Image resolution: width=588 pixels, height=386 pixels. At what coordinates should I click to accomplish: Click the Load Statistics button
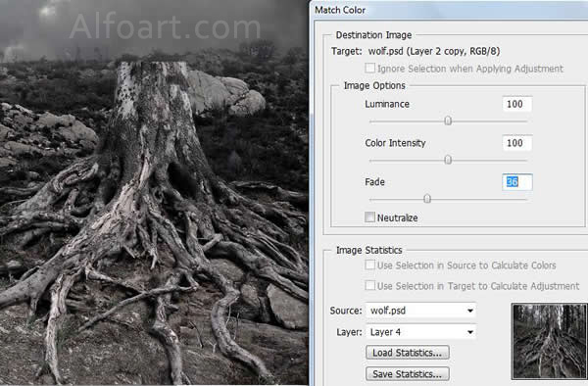pyautogui.click(x=408, y=353)
